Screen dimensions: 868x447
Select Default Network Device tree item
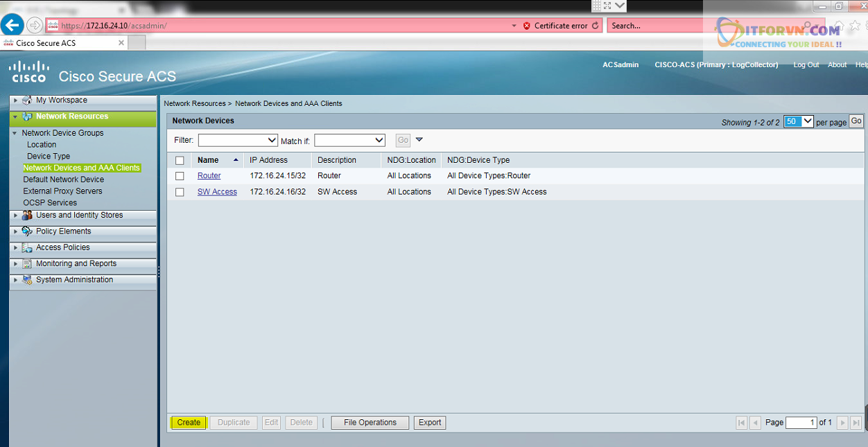[64, 179]
